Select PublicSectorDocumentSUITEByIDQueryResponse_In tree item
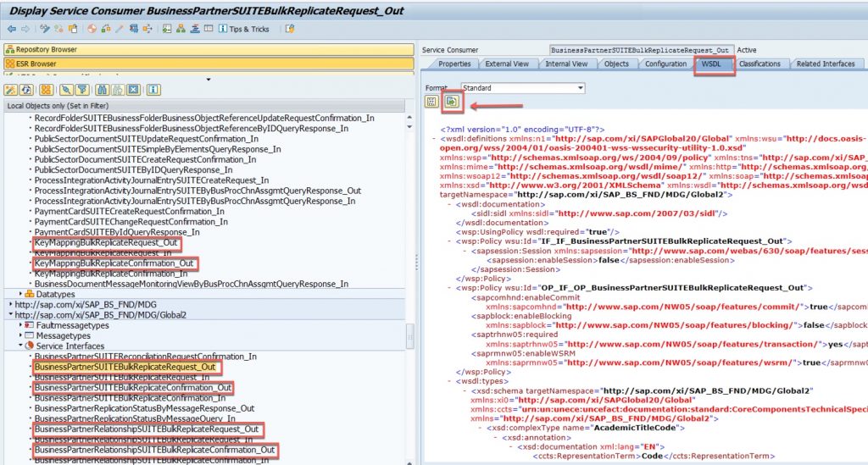This screenshot has height=465, width=868. pos(133,169)
